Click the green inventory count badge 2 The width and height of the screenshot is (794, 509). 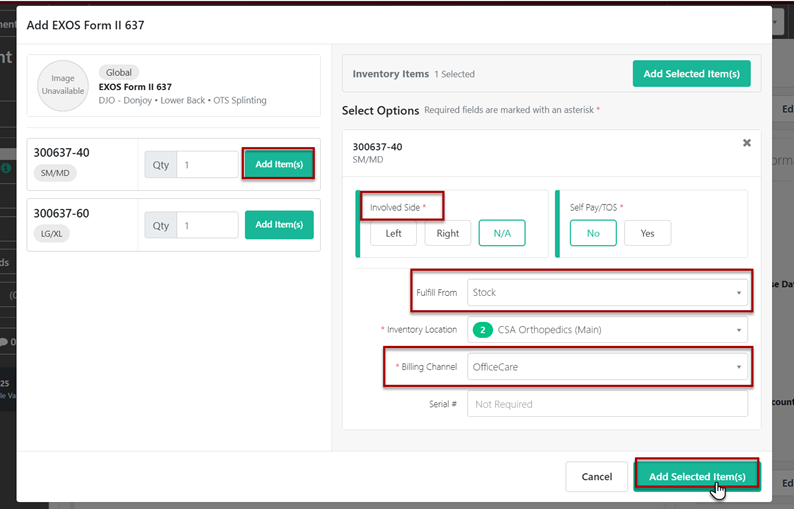481,330
